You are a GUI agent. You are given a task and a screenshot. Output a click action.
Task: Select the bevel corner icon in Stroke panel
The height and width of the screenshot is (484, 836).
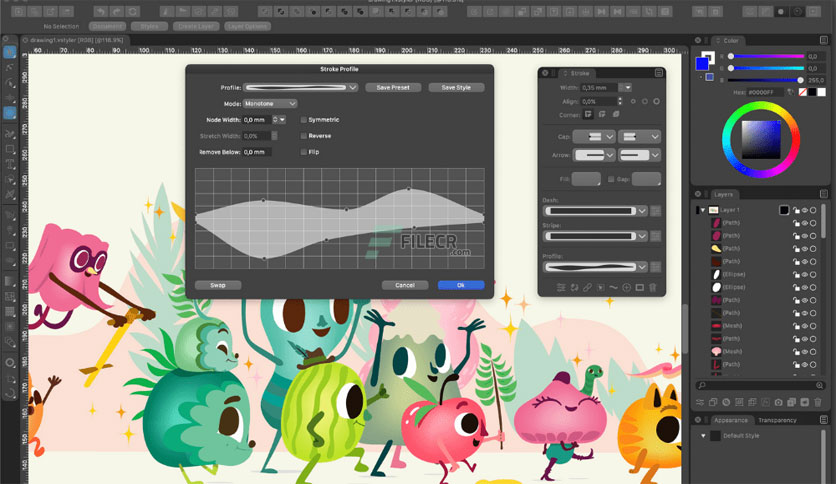coord(616,115)
